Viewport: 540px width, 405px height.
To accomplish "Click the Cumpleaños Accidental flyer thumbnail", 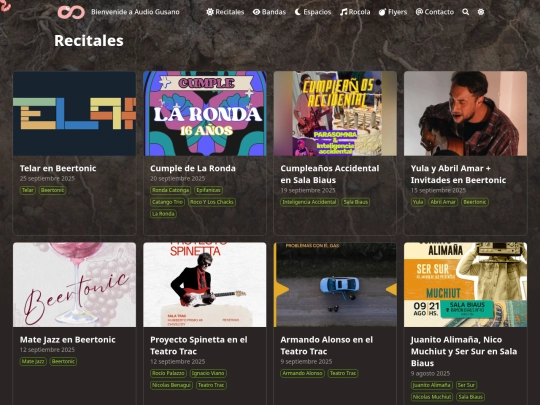I will [335, 114].
